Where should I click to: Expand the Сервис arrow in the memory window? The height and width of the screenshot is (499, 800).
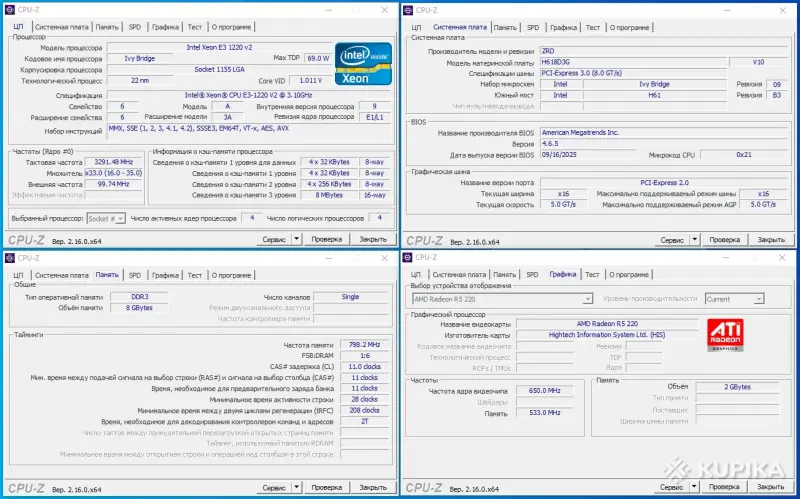click(296, 487)
